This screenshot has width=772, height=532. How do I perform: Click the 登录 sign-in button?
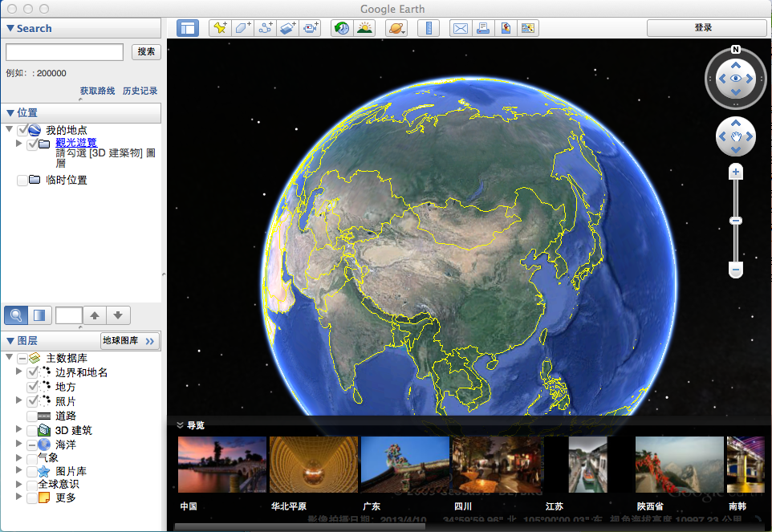[x=706, y=27]
